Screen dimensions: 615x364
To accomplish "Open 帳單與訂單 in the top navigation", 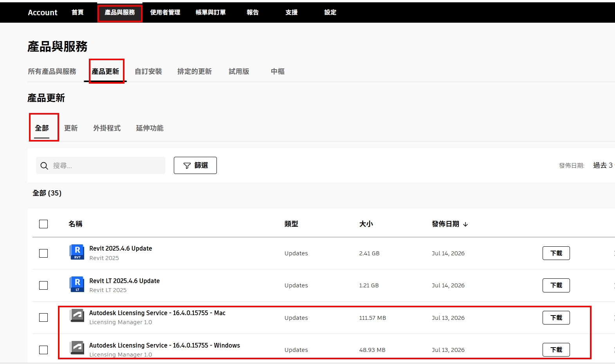I will [x=211, y=13].
